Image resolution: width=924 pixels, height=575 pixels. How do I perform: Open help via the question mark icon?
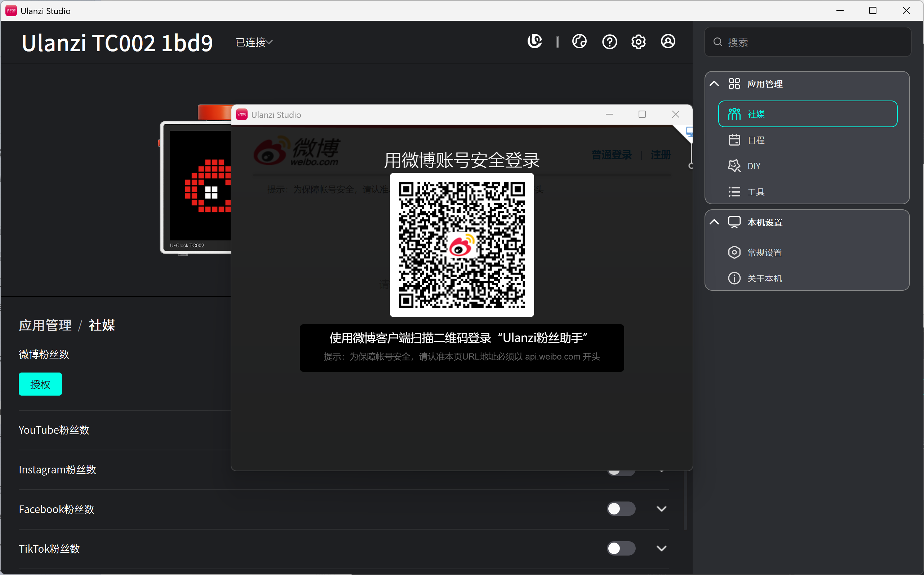[x=609, y=41]
